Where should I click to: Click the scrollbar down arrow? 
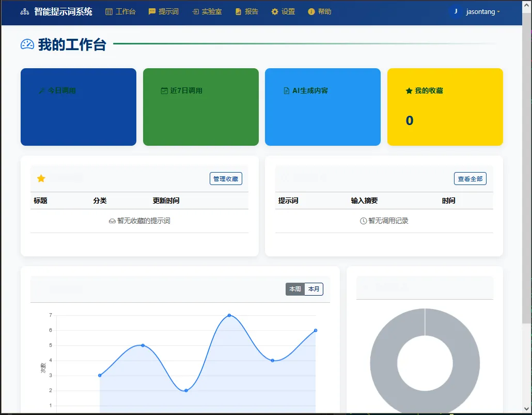(526, 409)
